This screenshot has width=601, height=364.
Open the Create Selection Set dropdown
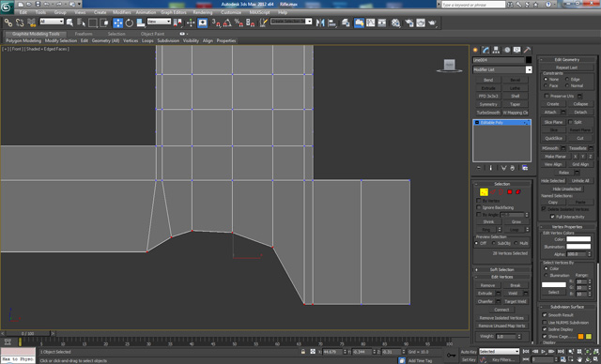291,22
